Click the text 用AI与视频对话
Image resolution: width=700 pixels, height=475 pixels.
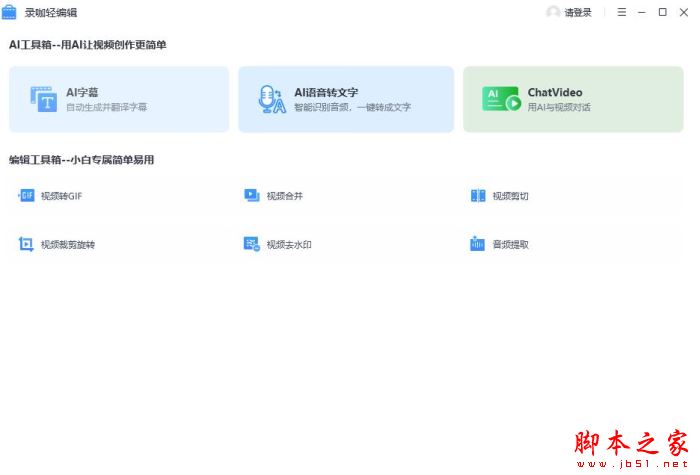coord(559,107)
